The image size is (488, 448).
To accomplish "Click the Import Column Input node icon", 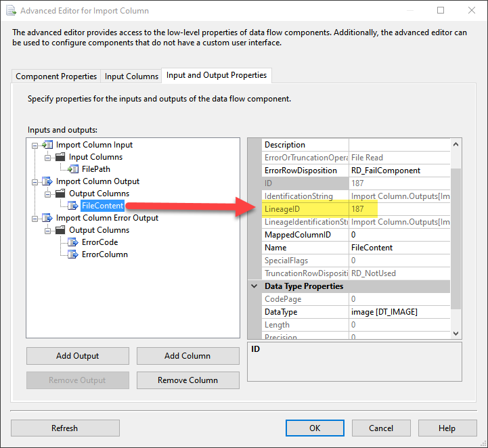I will click(47, 145).
